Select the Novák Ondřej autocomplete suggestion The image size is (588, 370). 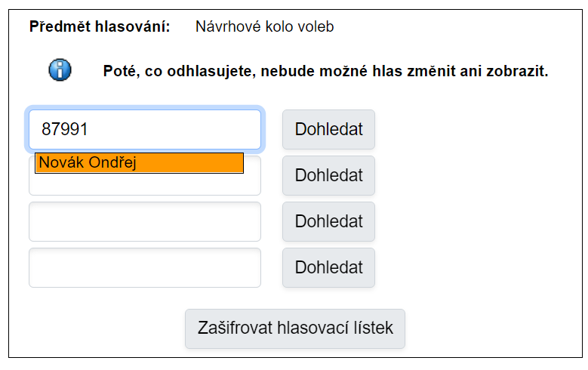pos(139,163)
